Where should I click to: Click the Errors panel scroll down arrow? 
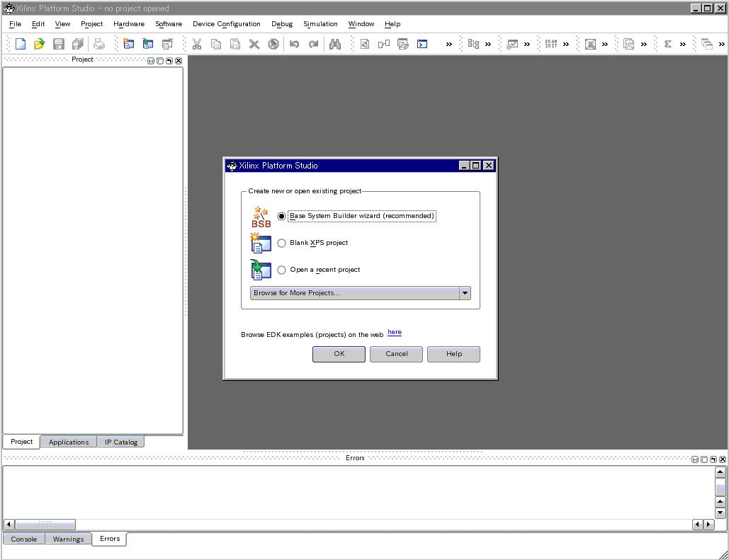(x=720, y=513)
